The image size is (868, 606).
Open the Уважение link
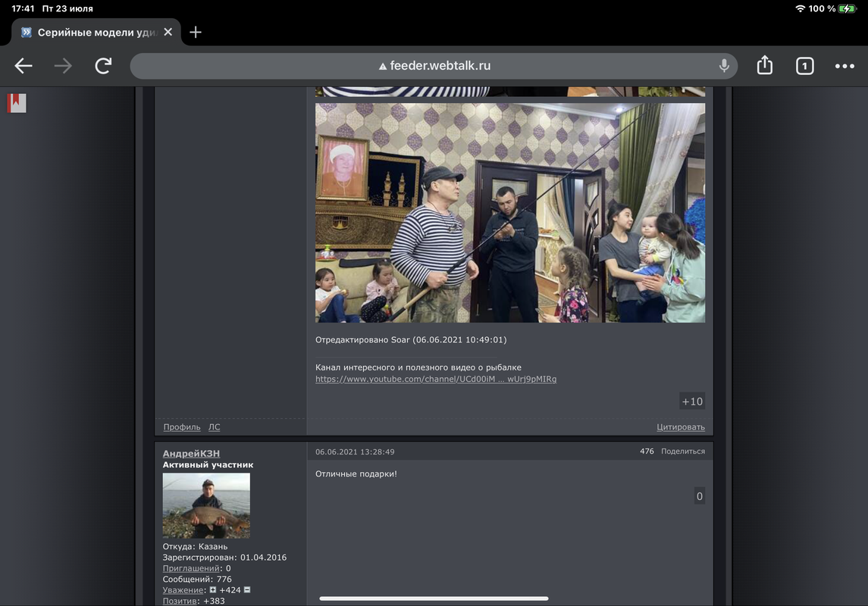[183, 590]
